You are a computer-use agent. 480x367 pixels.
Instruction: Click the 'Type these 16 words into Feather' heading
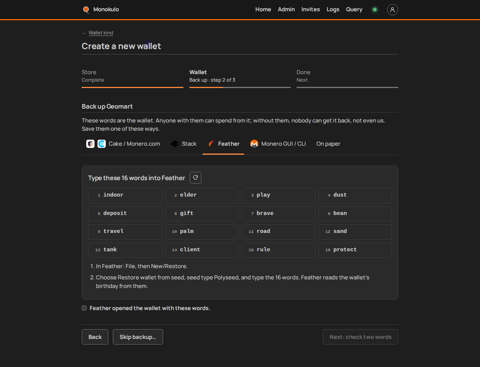pyautogui.click(x=136, y=178)
